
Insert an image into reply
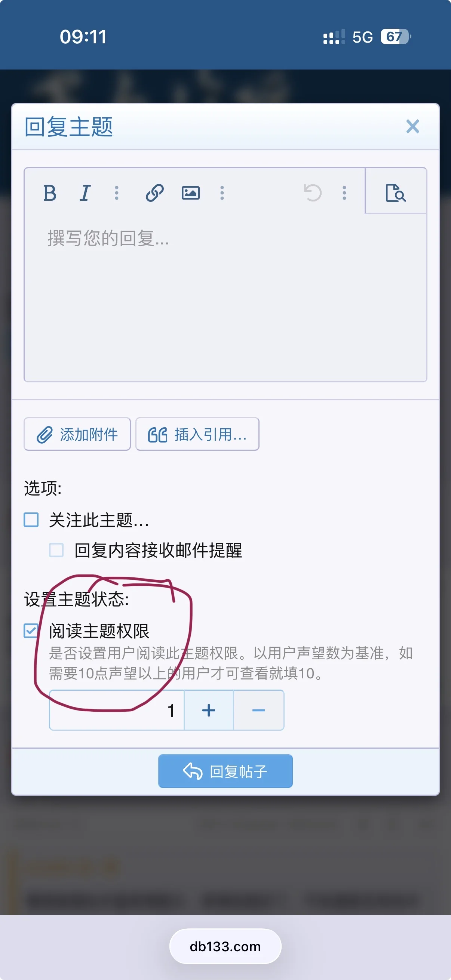pyautogui.click(x=190, y=193)
